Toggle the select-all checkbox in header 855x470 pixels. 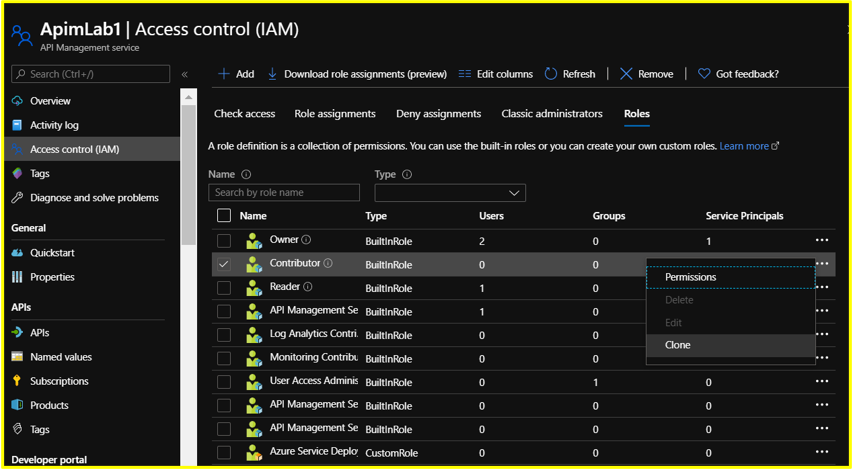click(x=224, y=215)
